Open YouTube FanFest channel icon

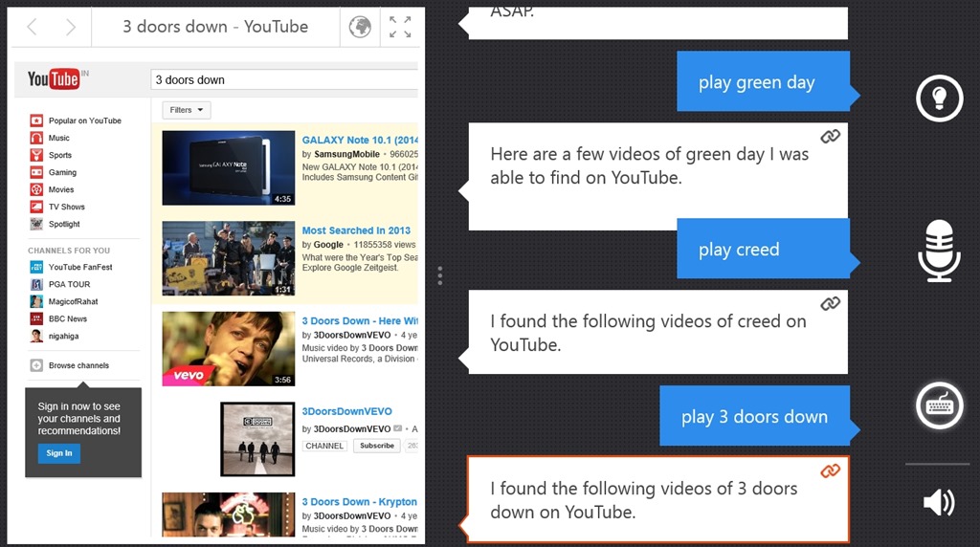pos(37,267)
